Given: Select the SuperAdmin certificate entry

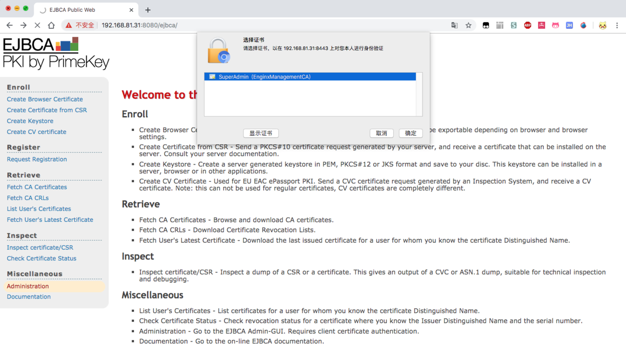Looking at the screenshot, I should pos(310,77).
